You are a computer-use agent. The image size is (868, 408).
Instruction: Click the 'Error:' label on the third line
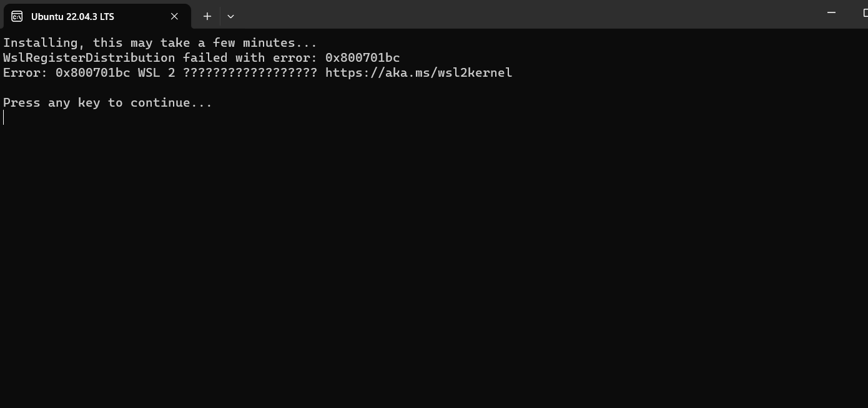25,72
